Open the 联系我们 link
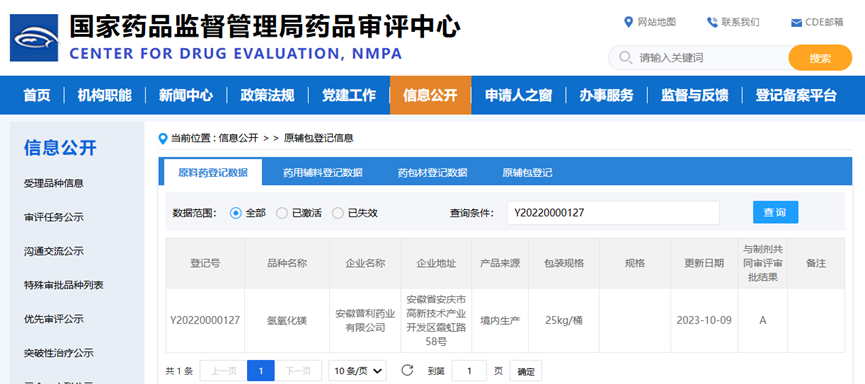 (x=740, y=22)
